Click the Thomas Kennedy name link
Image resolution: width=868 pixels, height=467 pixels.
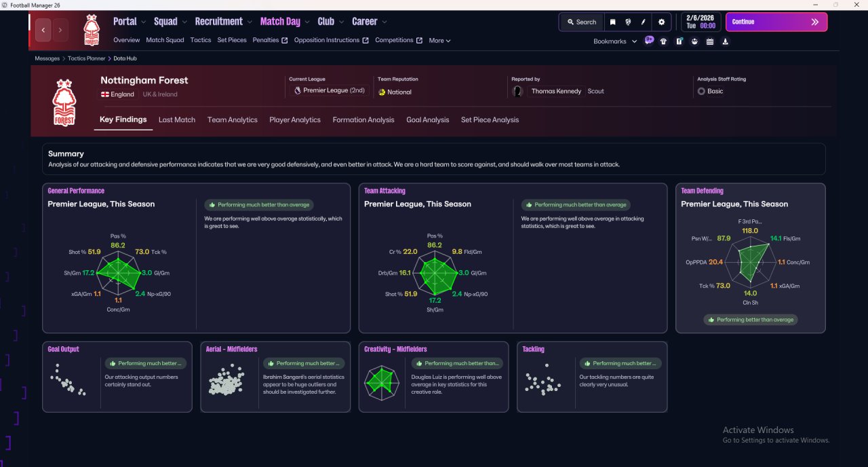coord(556,91)
